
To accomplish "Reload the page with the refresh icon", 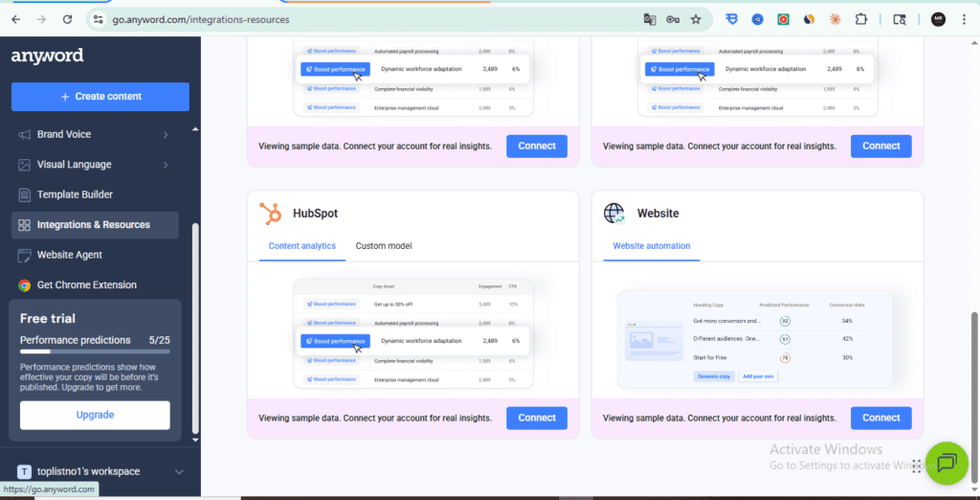I will [68, 19].
